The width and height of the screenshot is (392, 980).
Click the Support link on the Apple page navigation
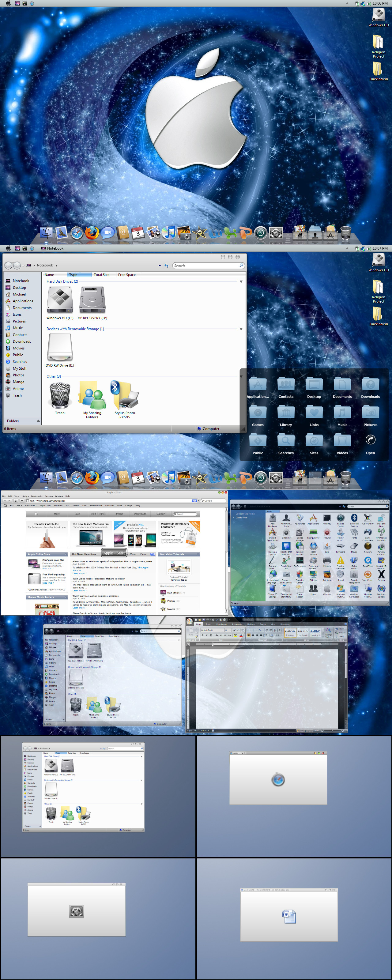coord(160,514)
